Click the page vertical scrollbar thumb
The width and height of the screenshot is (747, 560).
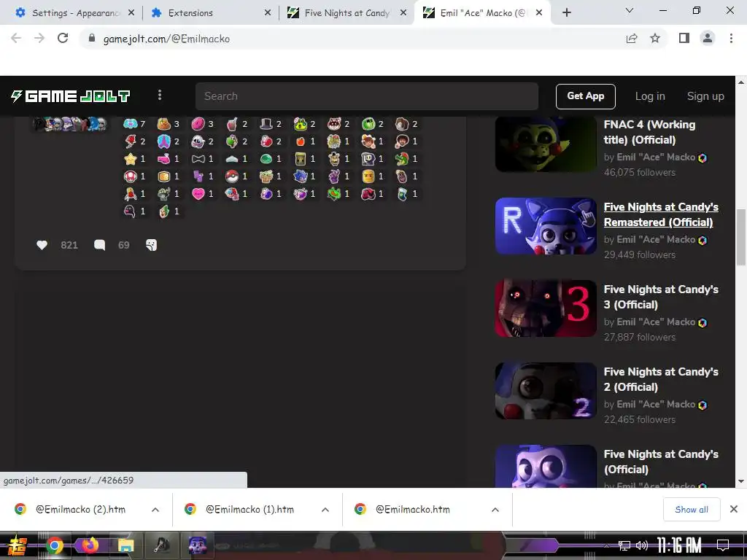741,237
